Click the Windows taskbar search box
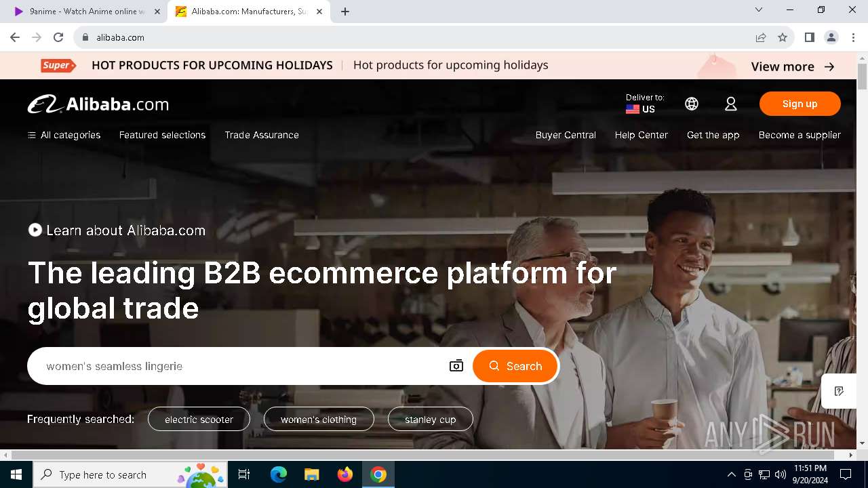 point(129,474)
